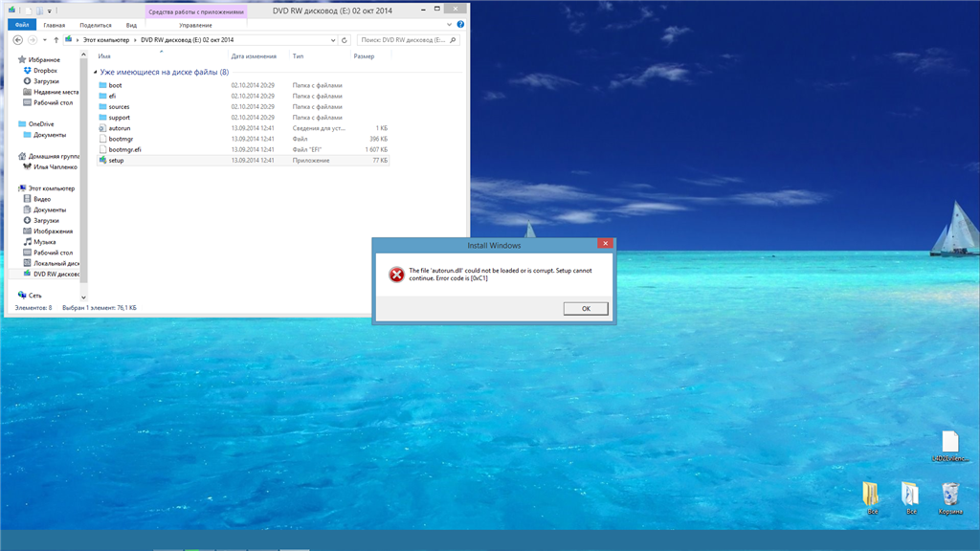
Task: Select the L4D2 file on the desktop
Action: tap(950, 446)
